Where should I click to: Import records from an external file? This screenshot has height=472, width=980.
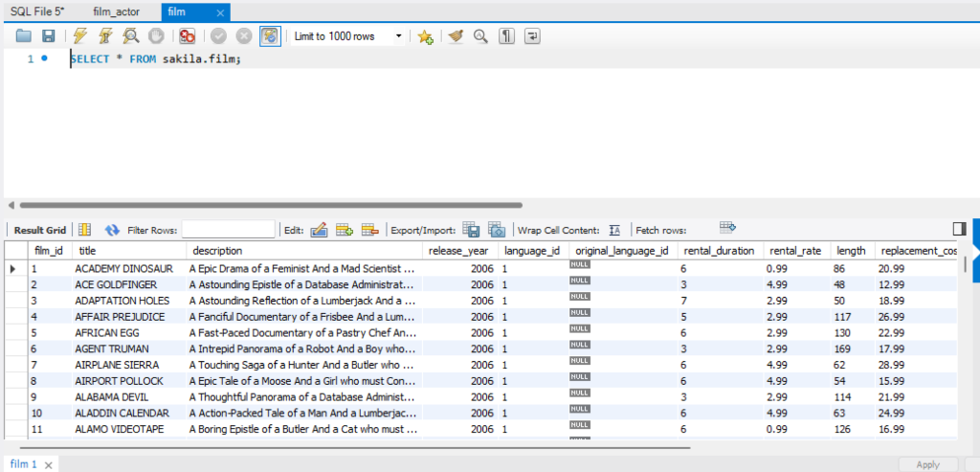click(x=497, y=230)
